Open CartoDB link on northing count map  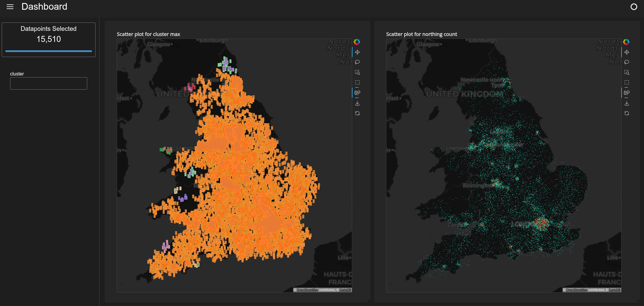(x=614, y=290)
